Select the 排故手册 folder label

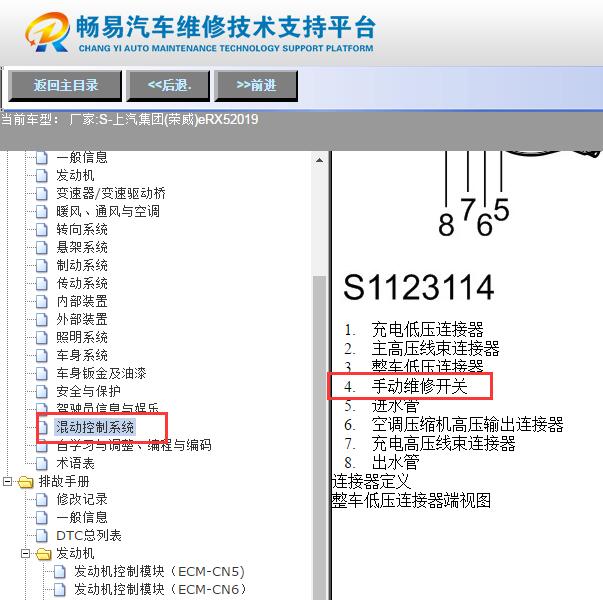click(x=64, y=482)
